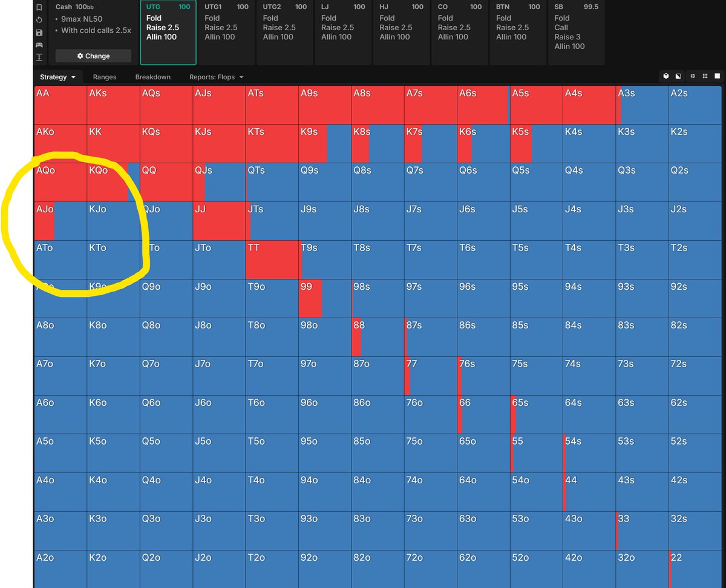
Task: Click the QQ hand cell
Action: pos(166,183)
